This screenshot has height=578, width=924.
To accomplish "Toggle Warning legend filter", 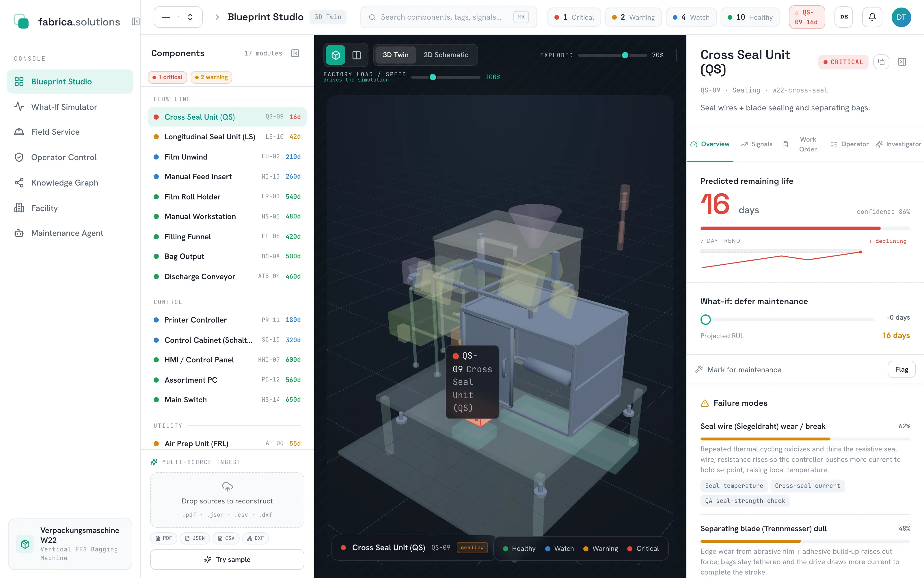I will pos(601,549).
